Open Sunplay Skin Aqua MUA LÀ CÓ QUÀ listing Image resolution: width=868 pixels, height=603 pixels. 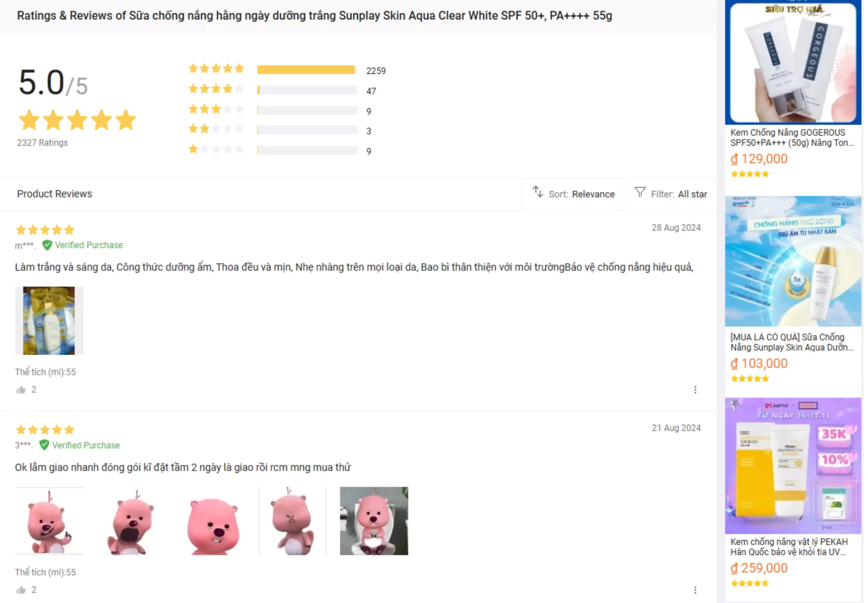[x=791, y=342]
